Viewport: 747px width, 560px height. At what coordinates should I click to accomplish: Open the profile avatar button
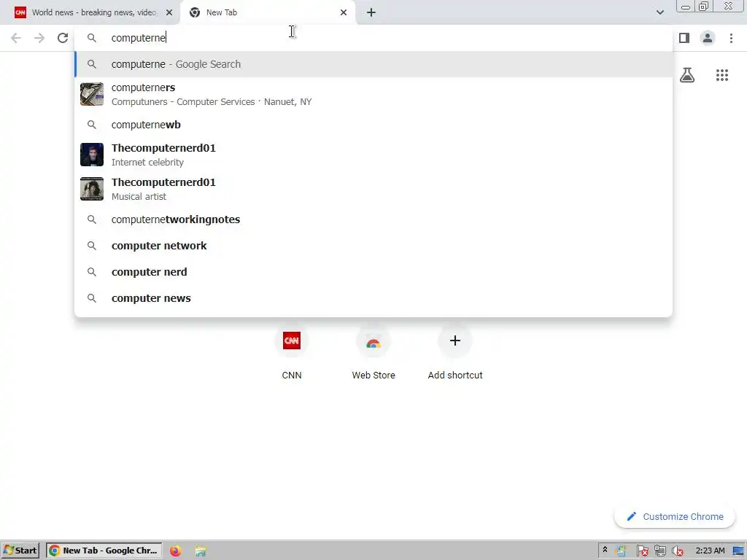click(708, 38)
